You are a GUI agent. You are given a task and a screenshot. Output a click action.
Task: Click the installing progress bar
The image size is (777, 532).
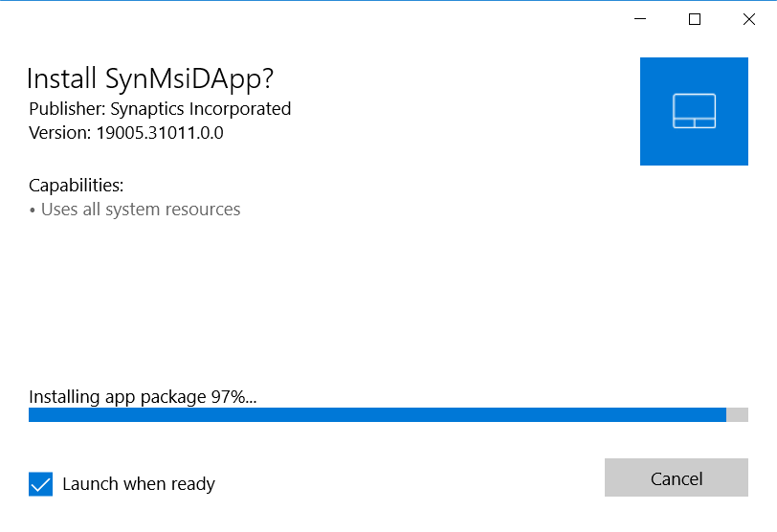click(388, 414)
